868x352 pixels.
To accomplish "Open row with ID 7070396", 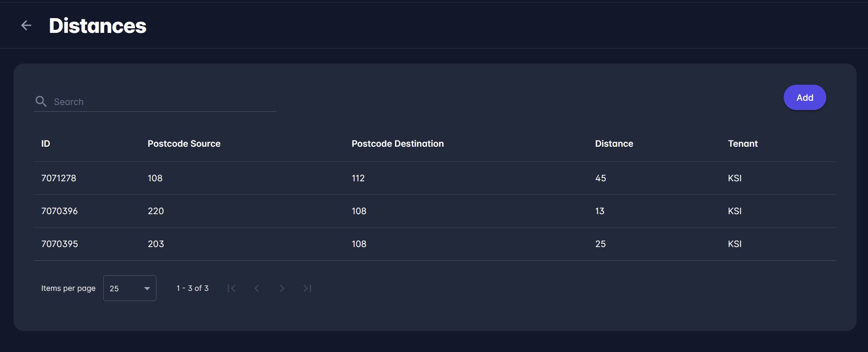I will click(59, 211).
